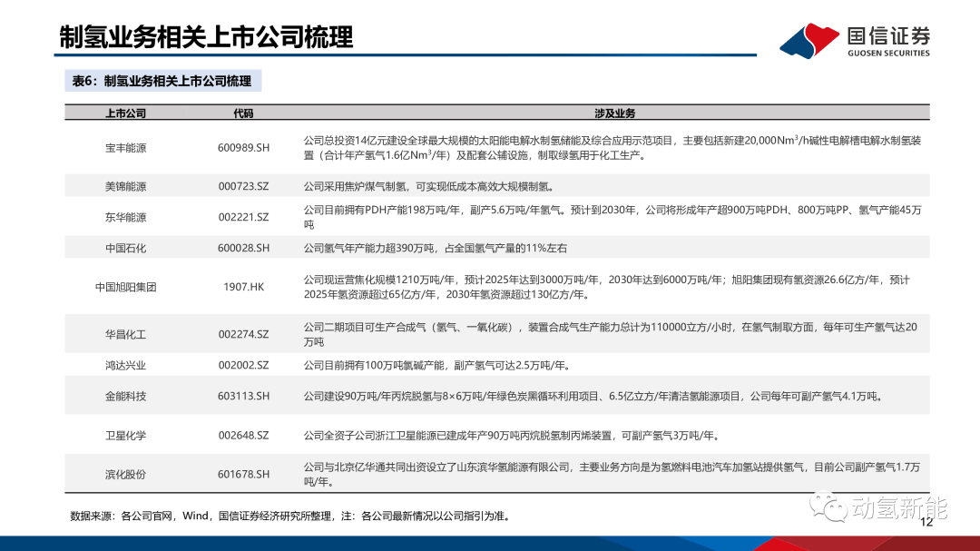Select stock code 002648.SZ

(244, 436)
